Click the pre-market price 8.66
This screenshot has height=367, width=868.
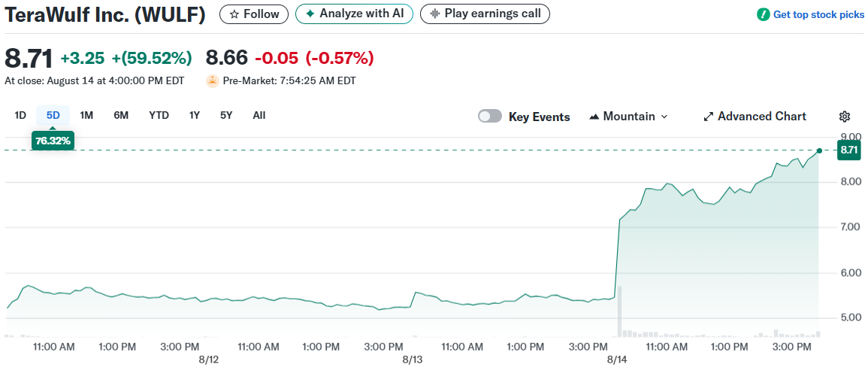coord(227,58)
